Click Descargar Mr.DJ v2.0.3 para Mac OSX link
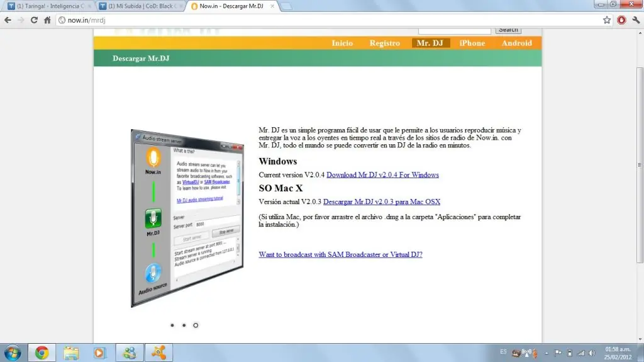 pyautogui.click(x=382, y=201)
